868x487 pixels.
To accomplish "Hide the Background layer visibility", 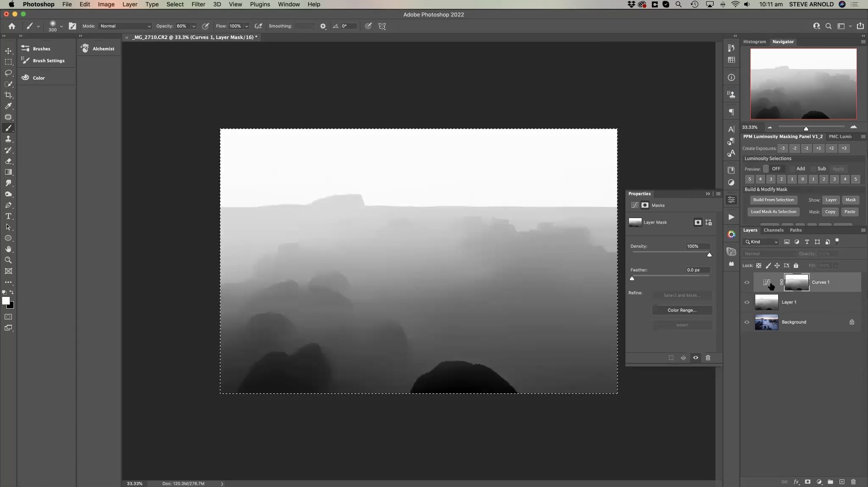I will (747, 322).
